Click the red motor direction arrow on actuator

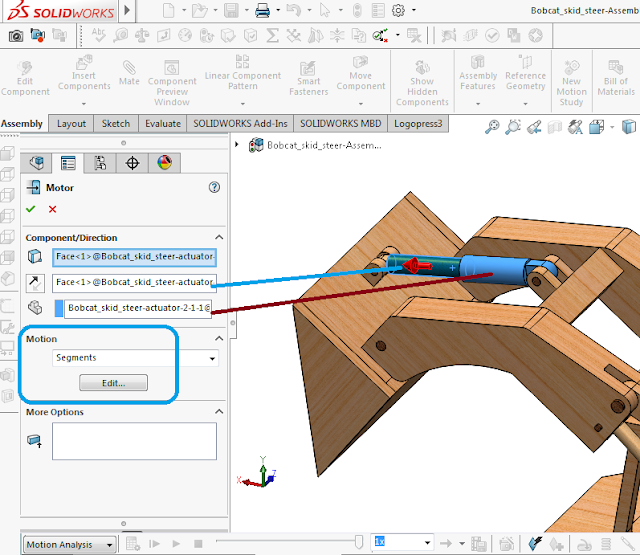417,265
